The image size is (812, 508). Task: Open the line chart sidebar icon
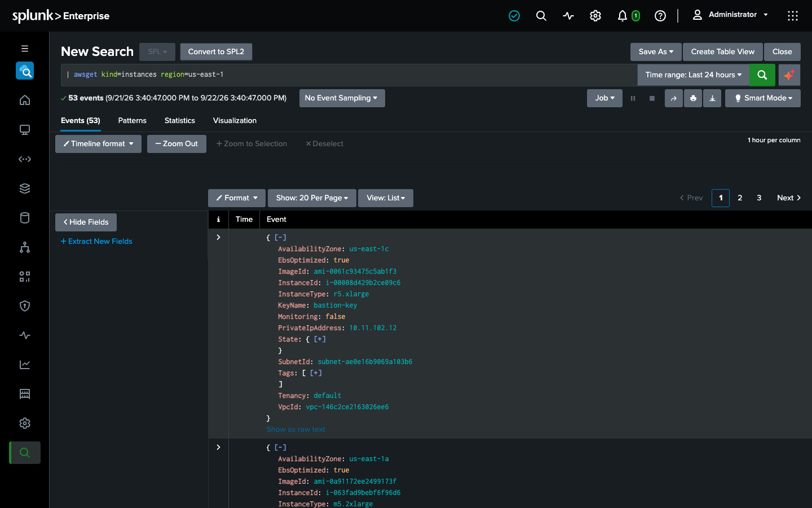(25, 365)
